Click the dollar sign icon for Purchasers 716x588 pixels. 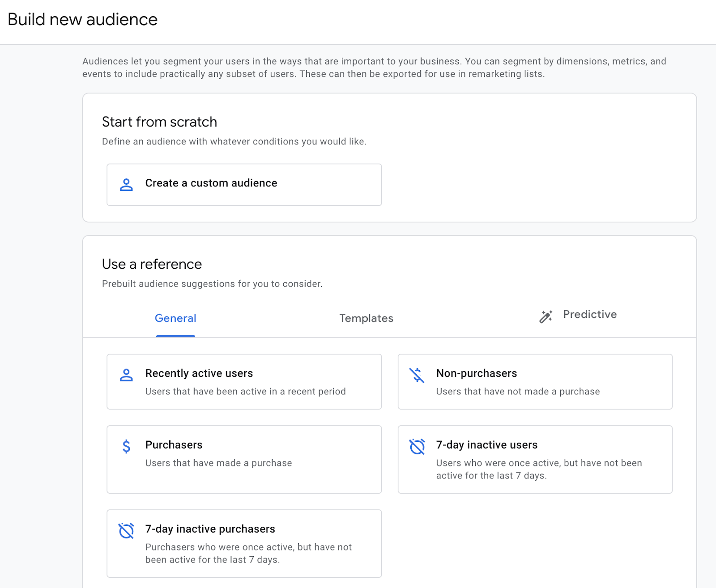pos(127,446)
